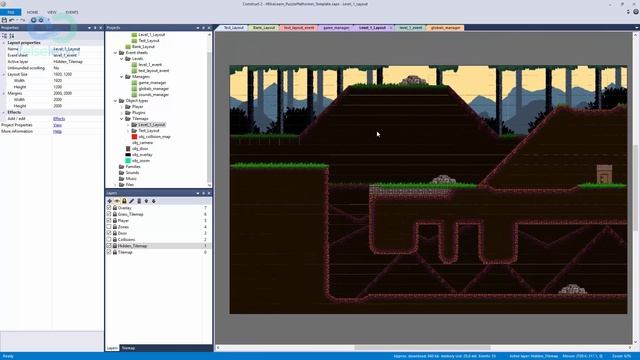Click the preview/run layout round icon
This screenshot has height=360, width=640.
click(x=33, y=20)
